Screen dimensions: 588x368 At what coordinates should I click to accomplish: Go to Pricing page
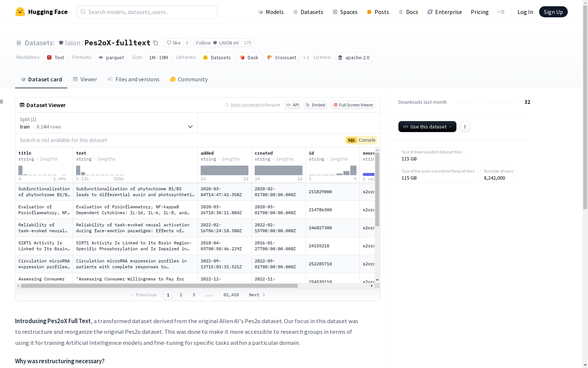click(x=480, y=12)
